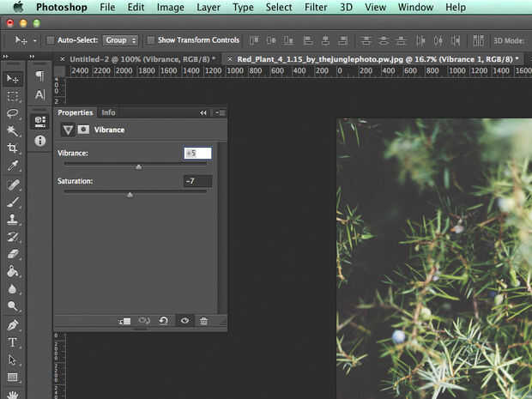Image resolution: width=532 pixels, height=399 pixels.
Task: Open the Properties panel flyout menu
Action: [221, 113]
